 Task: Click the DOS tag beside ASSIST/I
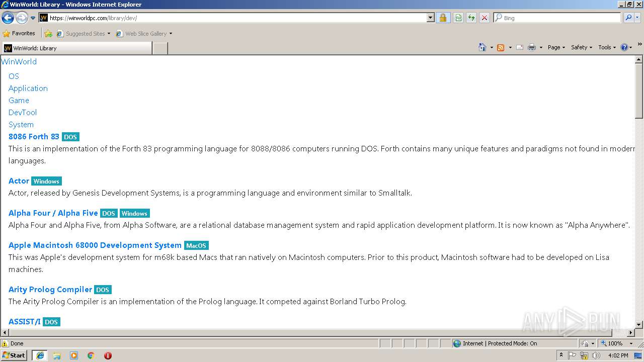(x=51, y=322)
